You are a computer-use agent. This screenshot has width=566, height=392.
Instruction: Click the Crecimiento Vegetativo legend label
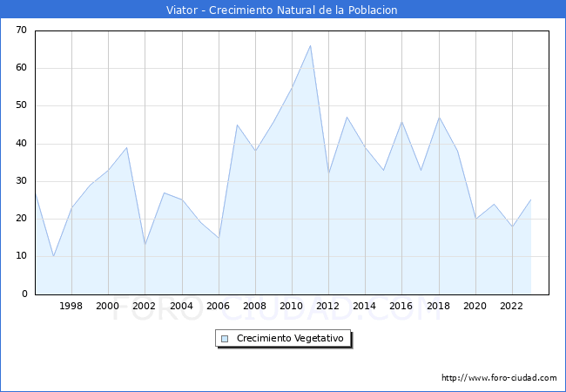[x=290, y=338]
